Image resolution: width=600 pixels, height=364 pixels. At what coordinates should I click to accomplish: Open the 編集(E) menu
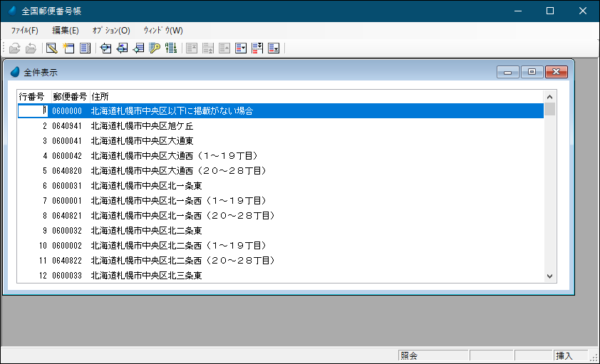click(65, 31)
